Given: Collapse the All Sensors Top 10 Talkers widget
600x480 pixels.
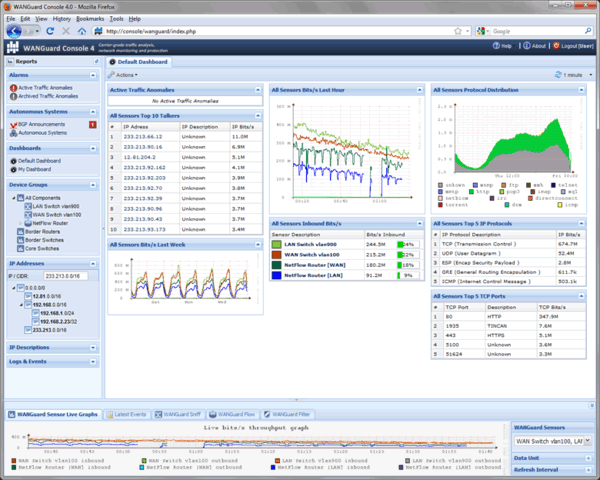Looking at the screenshot, I should tap(258, 115).
